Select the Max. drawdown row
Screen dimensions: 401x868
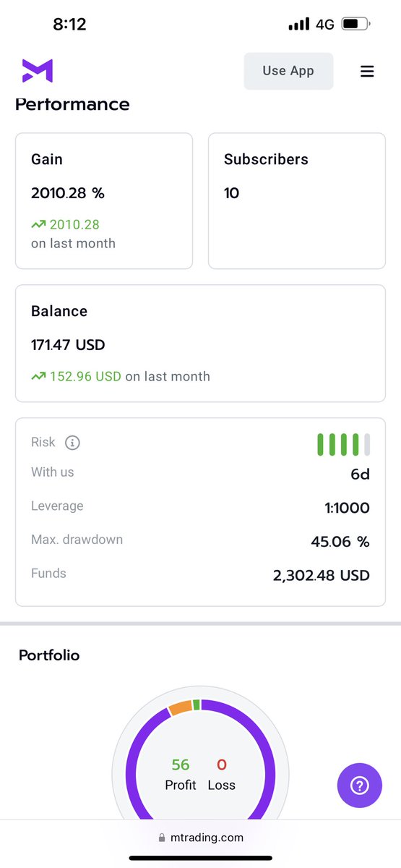[x=200, y=540]
